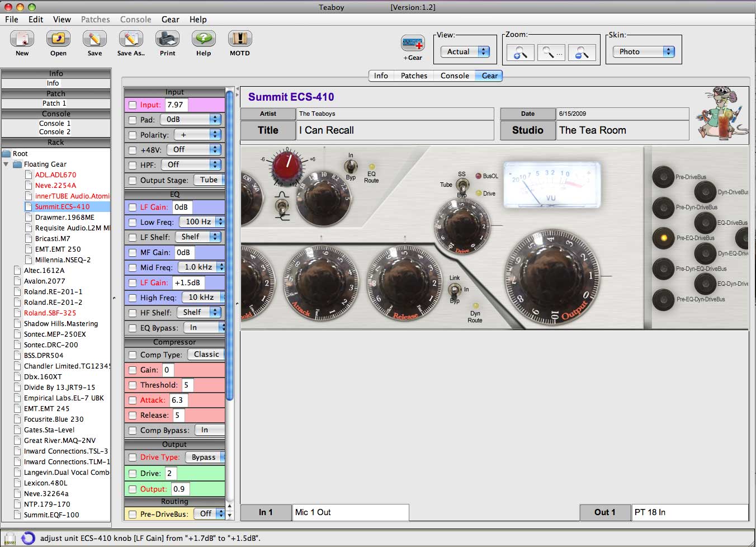Screen dimensions: 756x547
Task: Collapse the Floating Gear tree folder
Action: pos(6,164)
